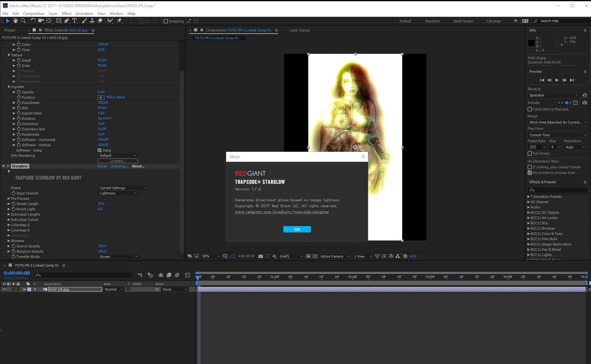Open the Starglow Preset dropdown
Image resolution: width=591 pixels, height=364 pixels.
pos(123,188)
